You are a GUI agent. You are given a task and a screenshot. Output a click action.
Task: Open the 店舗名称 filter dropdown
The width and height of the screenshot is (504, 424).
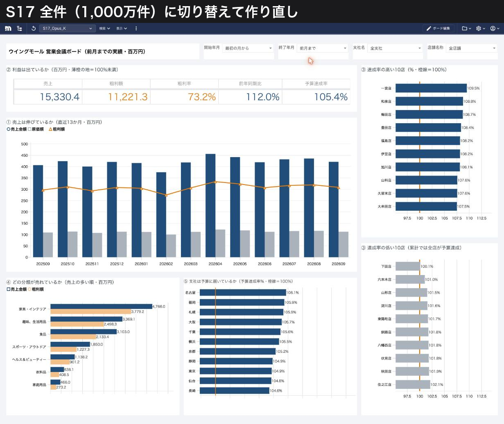coord(472,48)
